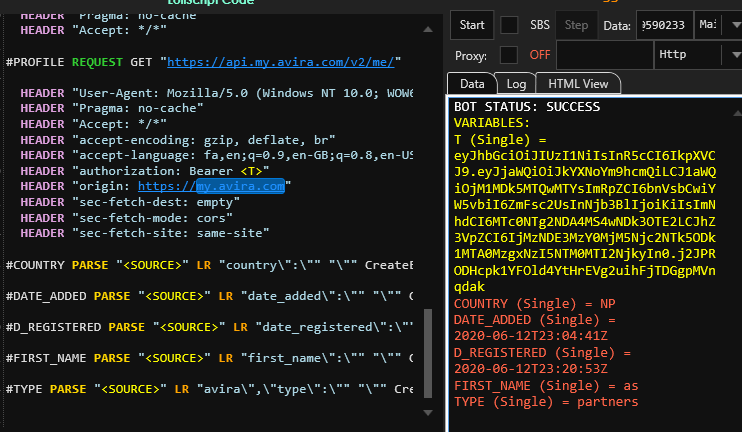Screen dimensions: 742x432
Task: Click the FIRST_NAME (Single) = as variable
Action: pos(546,386)
